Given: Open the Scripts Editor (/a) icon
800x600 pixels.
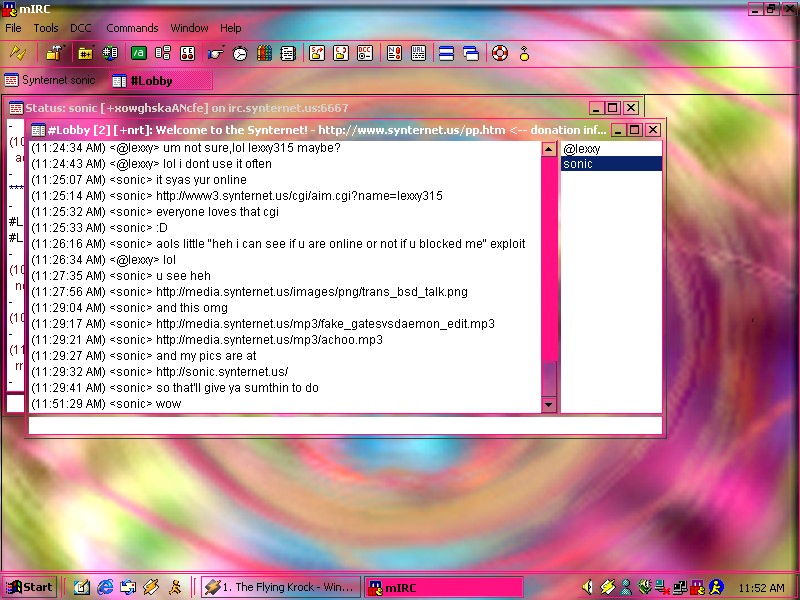Looking at the screenshot, I should point(138,53).
